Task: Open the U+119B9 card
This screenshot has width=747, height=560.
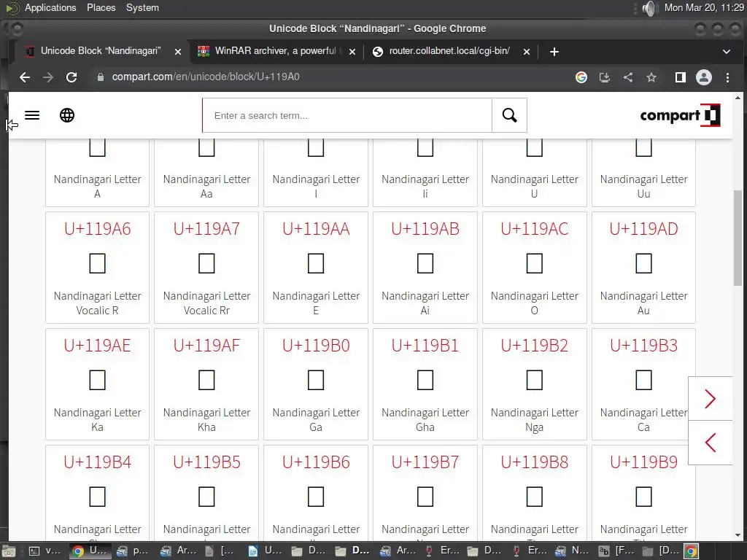Action: (x=643, y=493)
